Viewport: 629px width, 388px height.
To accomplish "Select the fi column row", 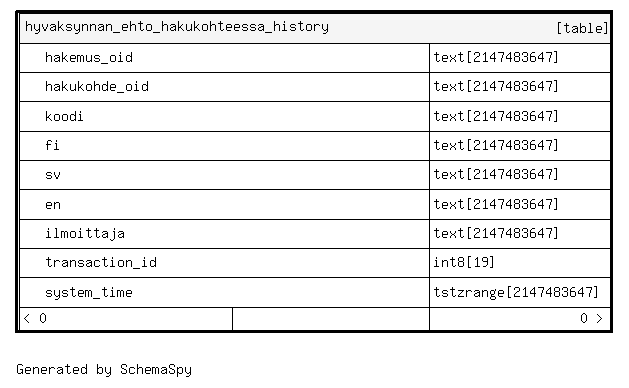I will coord(315,146).
